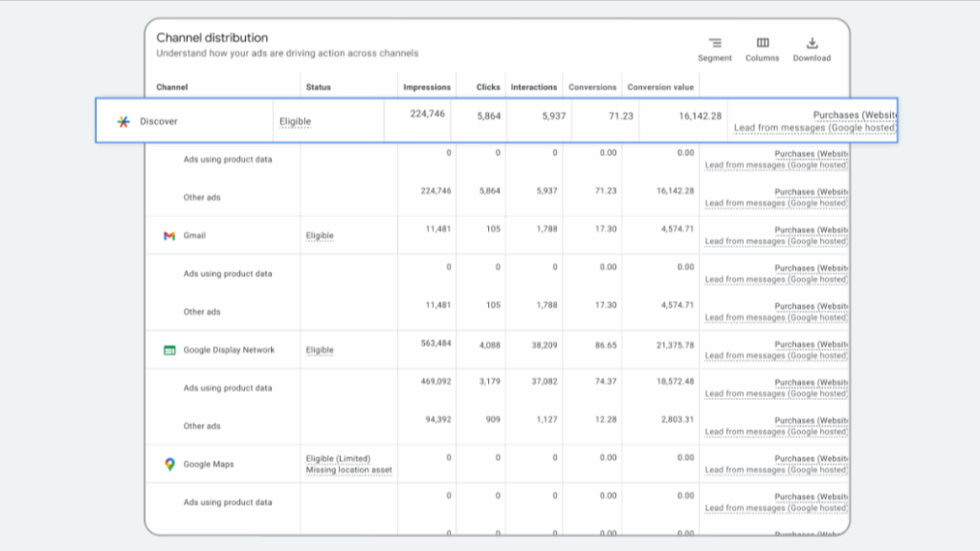
Task: Click Display Network clicks value 4,088
Action: coord(489,344)
